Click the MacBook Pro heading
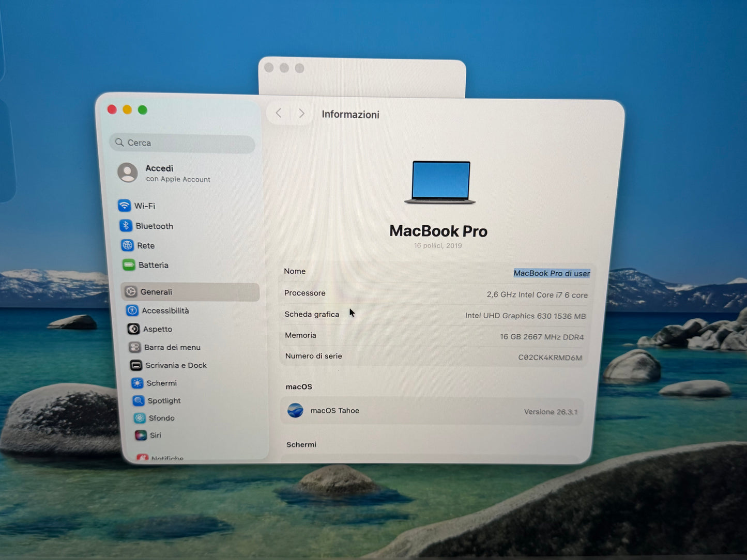The width and height of the screenshot is (747, 560). [x=438, y=230]
